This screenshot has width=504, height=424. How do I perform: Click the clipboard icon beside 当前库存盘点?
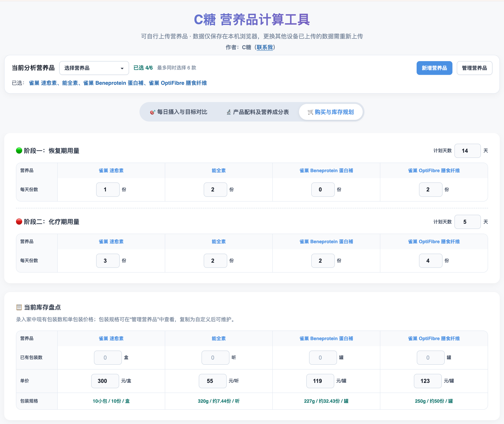pyautogui.click(x=19, y=307)
